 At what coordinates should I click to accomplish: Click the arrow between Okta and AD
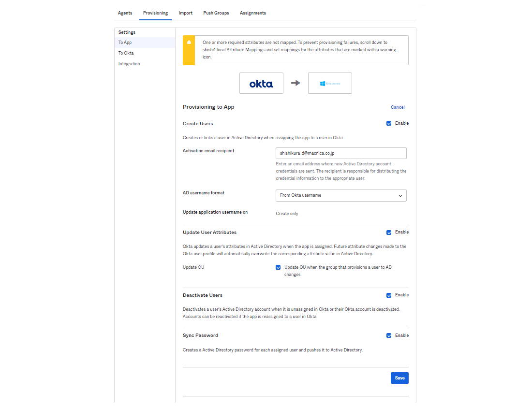click(296, 83)
